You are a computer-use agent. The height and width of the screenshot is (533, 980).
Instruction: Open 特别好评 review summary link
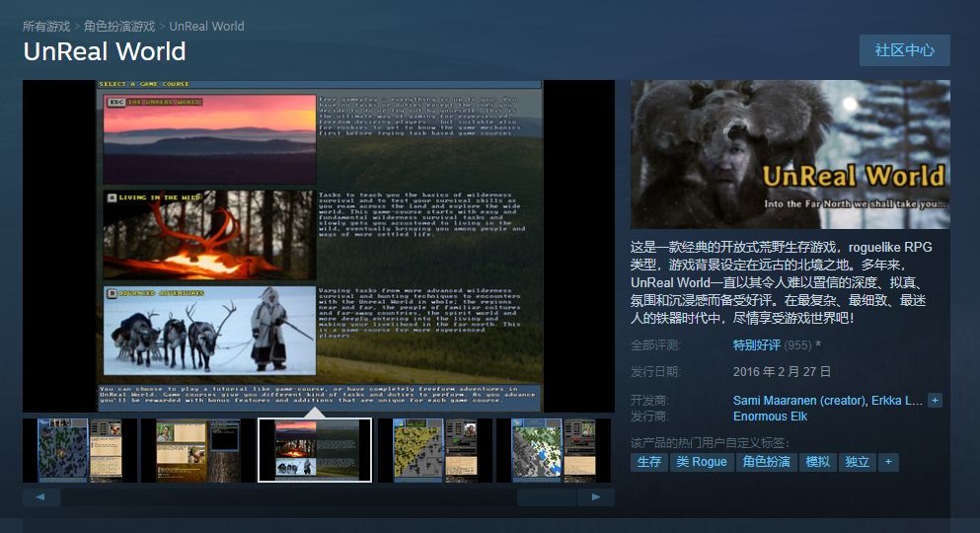click(756, 344)
